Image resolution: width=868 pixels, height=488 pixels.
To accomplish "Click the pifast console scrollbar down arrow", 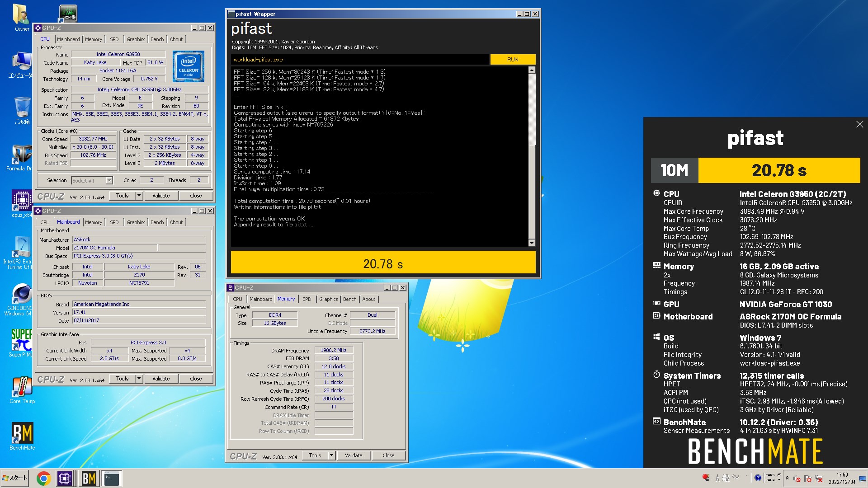I will tap(532, 243).
